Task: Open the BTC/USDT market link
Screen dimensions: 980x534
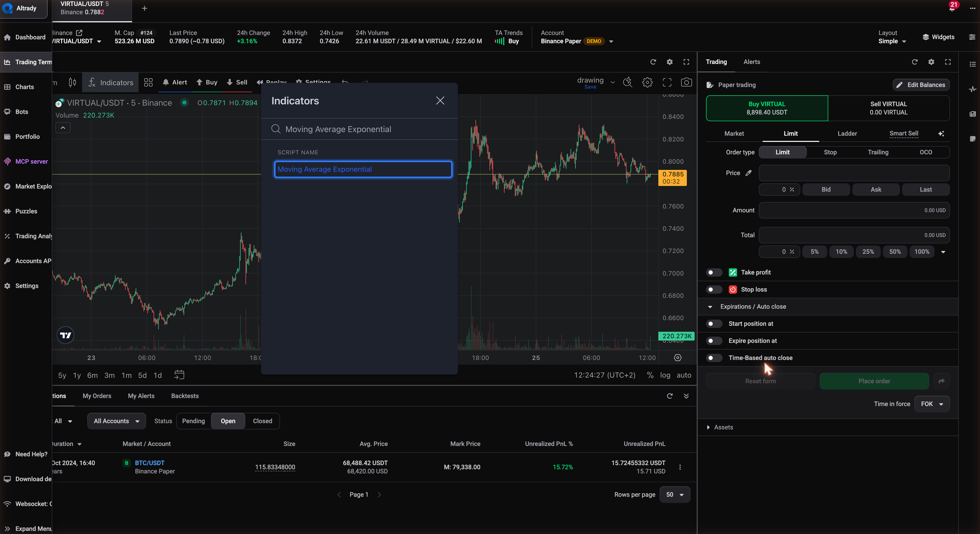Action: click(x=149, y=463)
